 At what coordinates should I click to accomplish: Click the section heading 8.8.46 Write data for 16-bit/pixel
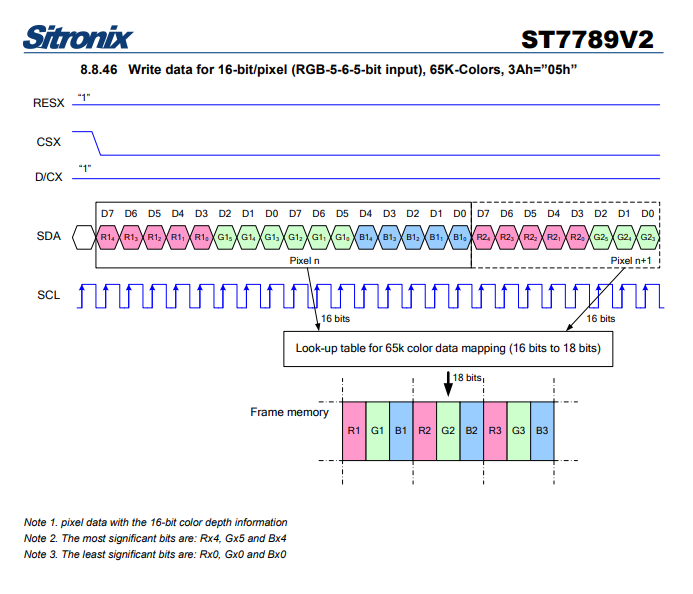[x=328, y=70]
